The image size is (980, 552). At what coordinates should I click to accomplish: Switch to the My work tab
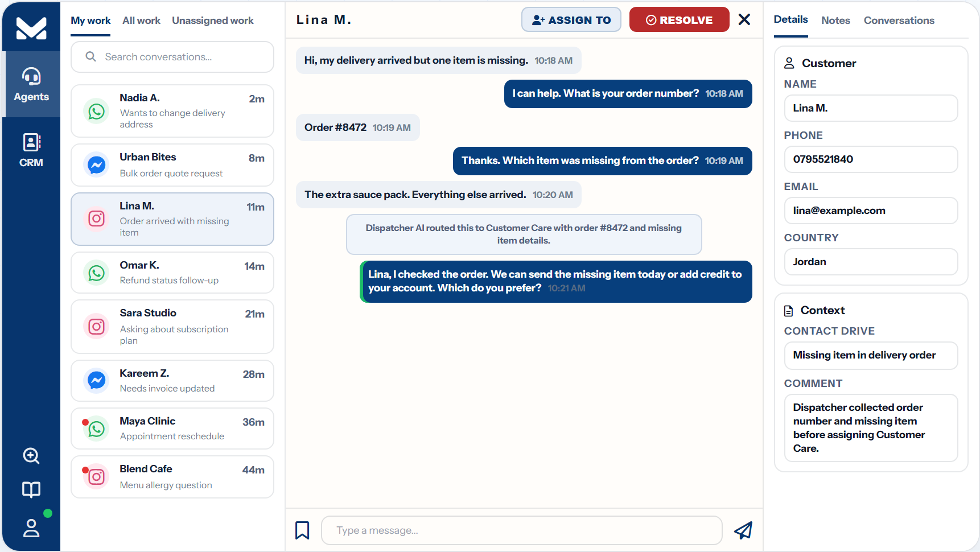(x=90, y=20)
